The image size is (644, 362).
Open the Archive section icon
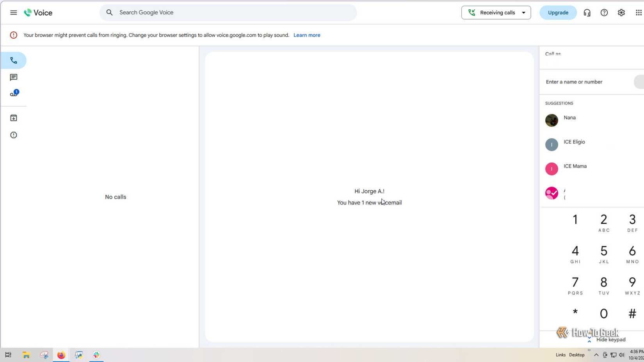[x=14, y=118]
